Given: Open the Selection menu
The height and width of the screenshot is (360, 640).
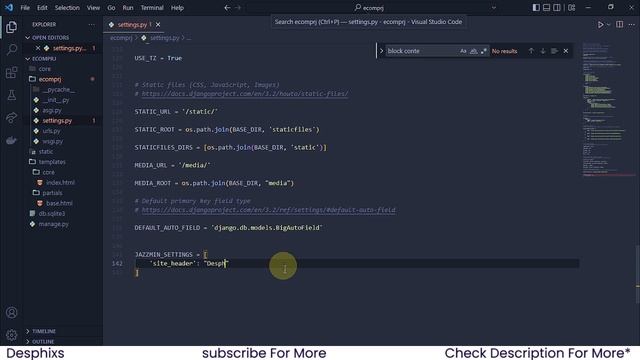Looking at the screenshot, I should [67, 8].
